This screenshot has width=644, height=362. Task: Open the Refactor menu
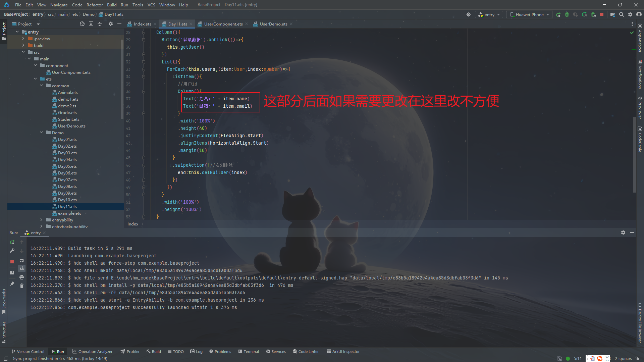[x=95, y=5]
